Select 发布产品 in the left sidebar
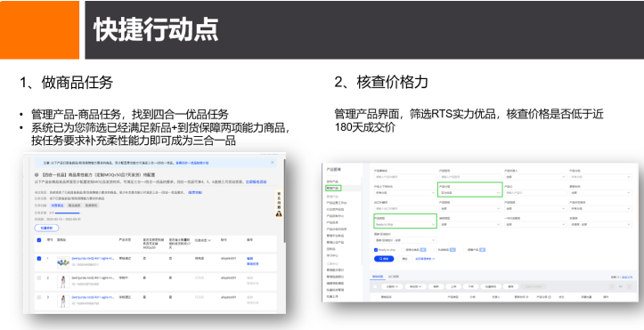This screenshot has height=330, width=644. tap(332, 181)
